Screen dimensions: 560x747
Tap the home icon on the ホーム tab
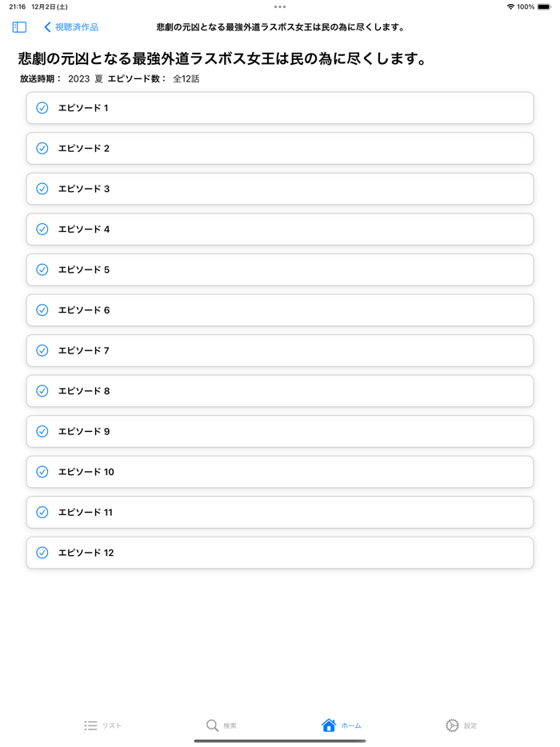[x=327, y=725]
